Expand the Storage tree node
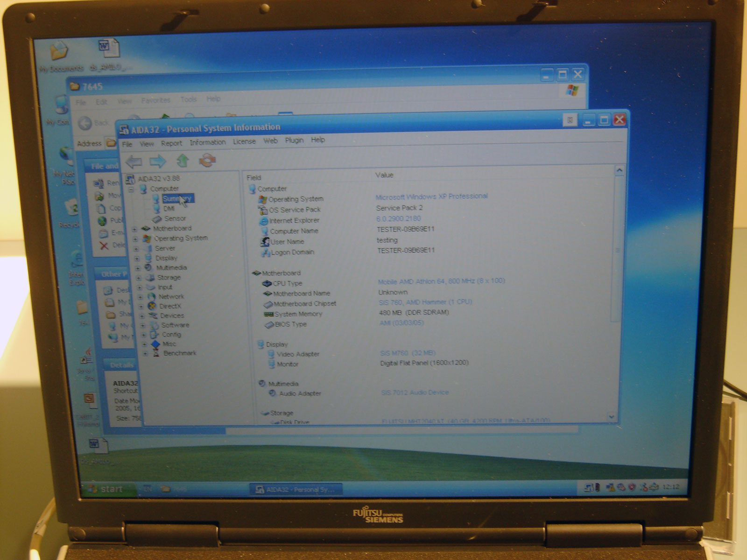Viewport: 747px width, 560px height. tap(138, 278)
